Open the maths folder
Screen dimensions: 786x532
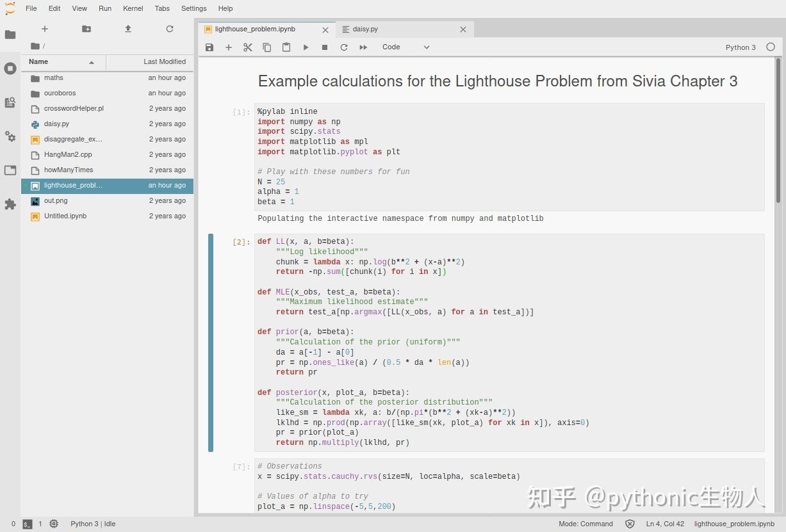point(53,77)
